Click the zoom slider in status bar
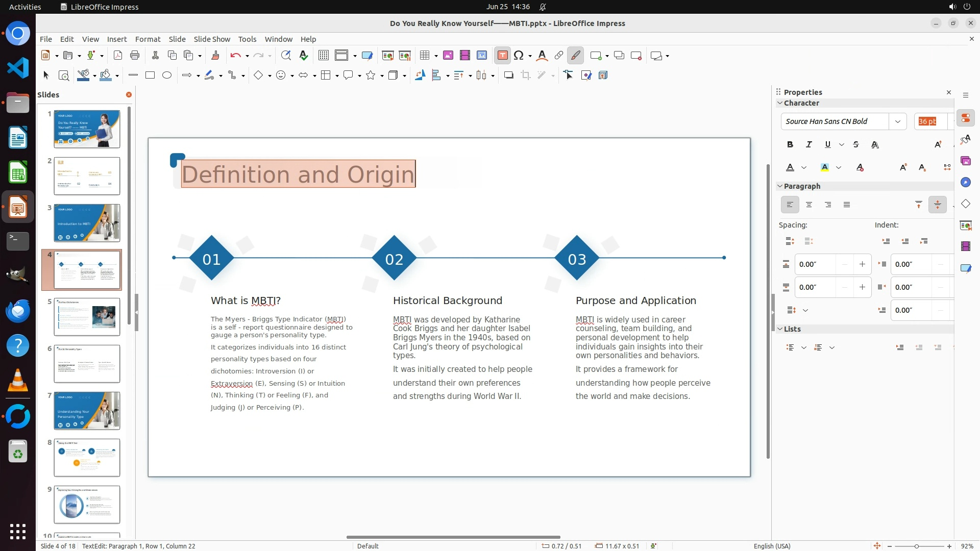 coord(917,546)
